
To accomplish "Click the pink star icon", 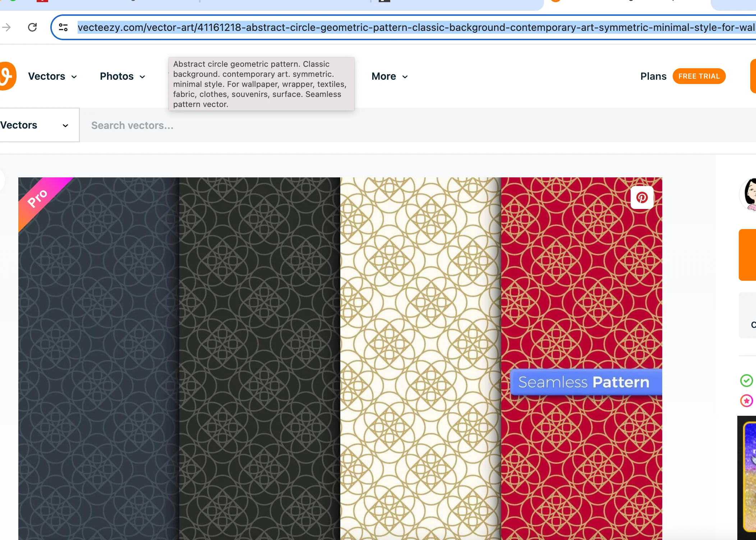I will [747, 401].
